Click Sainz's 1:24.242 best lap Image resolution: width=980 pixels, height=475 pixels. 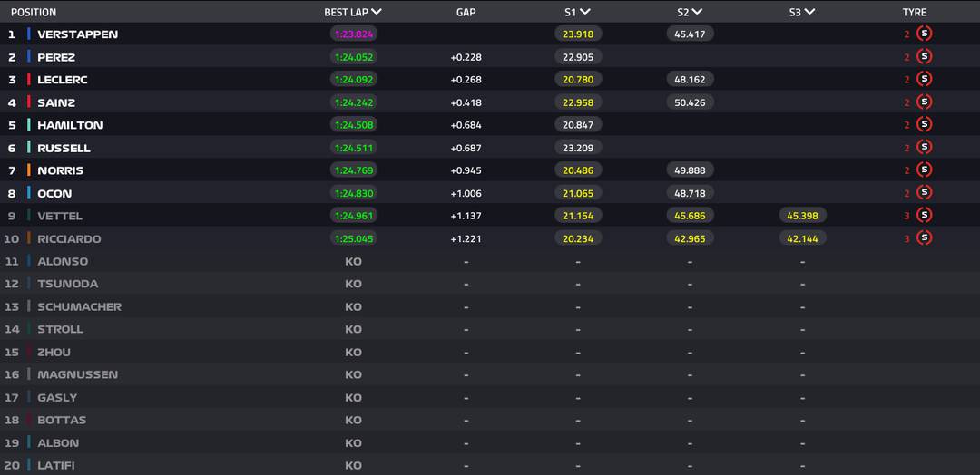coord(354,102)
